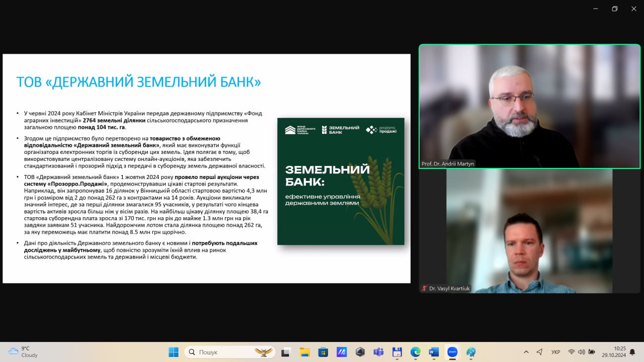
Task: Open the Zoom app in the taskbar
Action: pyautogui.click(x=452, y=352)
